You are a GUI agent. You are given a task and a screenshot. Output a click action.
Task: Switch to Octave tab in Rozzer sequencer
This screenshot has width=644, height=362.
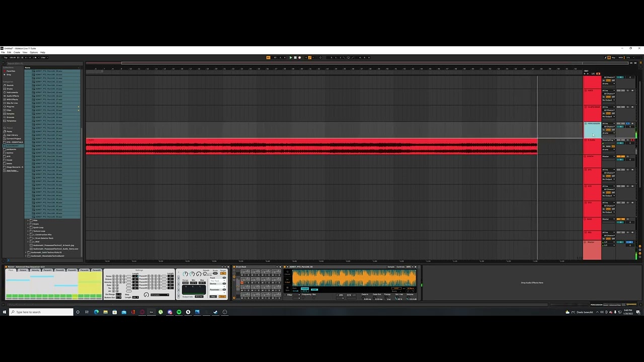coord(23,270)
